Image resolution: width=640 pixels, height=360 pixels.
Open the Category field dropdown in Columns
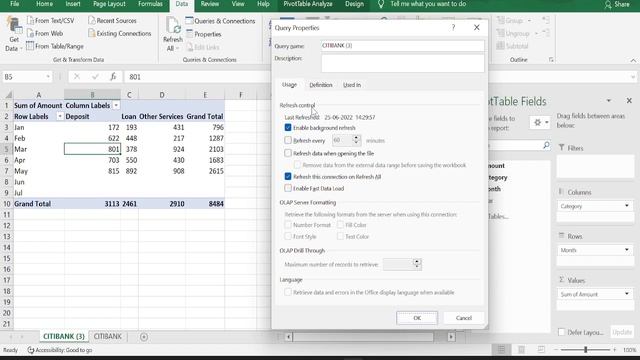[627, 206]
